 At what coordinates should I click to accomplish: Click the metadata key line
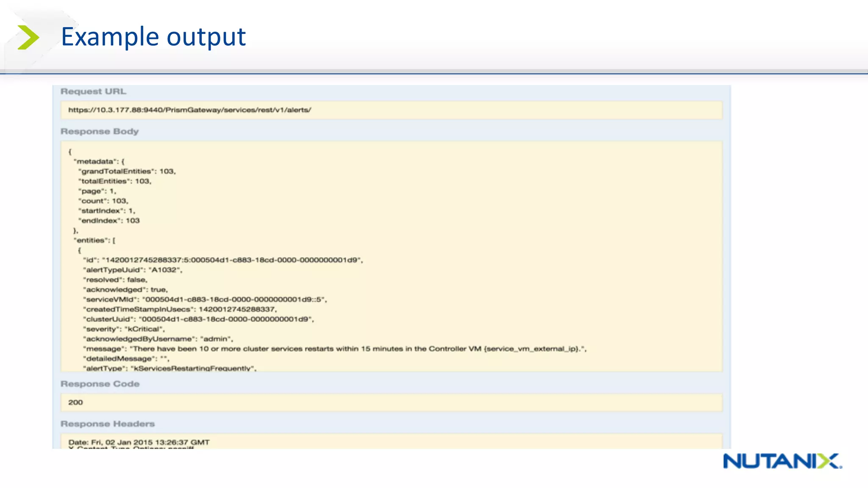click(99, 161)
